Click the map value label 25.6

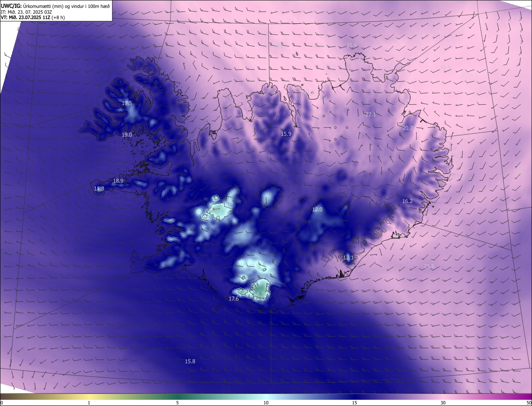[352, 45]
